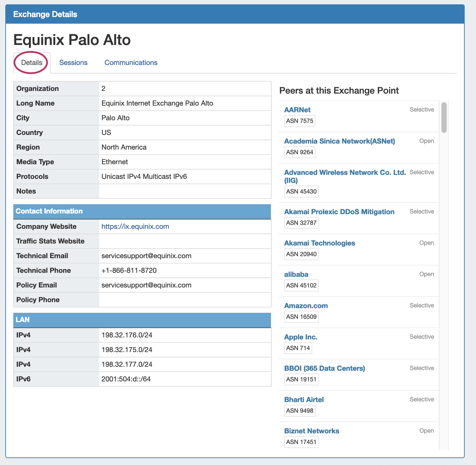Open the Amazon.com peer link
Image resolution: width=476 pixels, height=465 pixels.
point(306,306)
